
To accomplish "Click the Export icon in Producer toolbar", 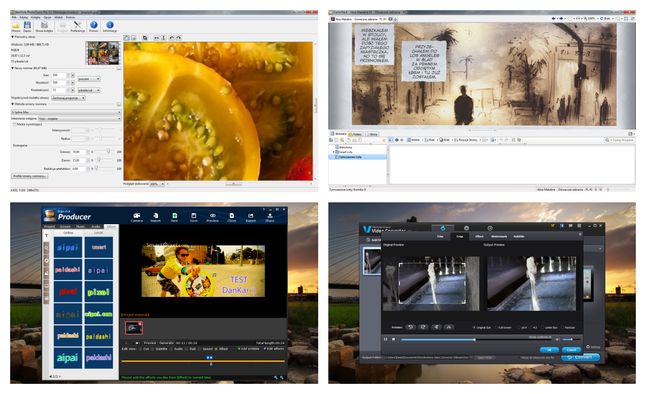I will [x=250, y=217].
